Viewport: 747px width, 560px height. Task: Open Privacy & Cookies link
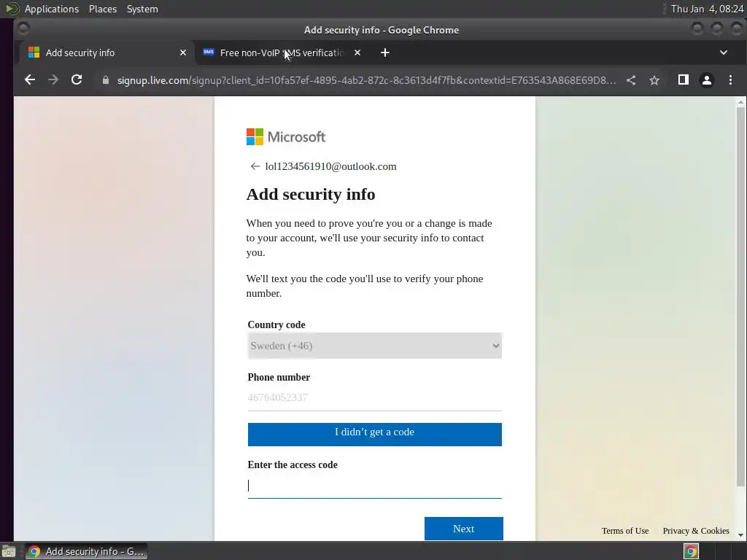696,531
